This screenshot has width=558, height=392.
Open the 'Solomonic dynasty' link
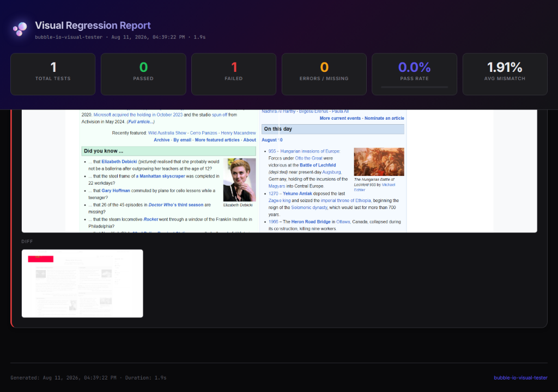tap(310, 207)
